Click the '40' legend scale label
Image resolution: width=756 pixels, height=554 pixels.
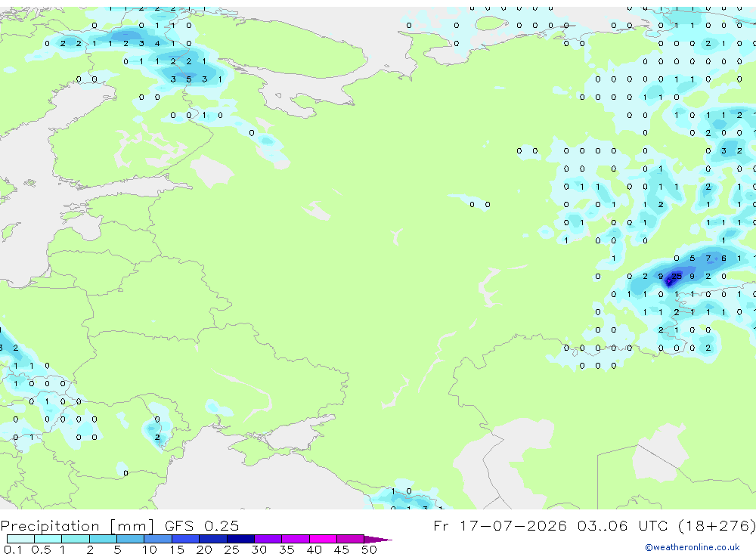point(314,549)
